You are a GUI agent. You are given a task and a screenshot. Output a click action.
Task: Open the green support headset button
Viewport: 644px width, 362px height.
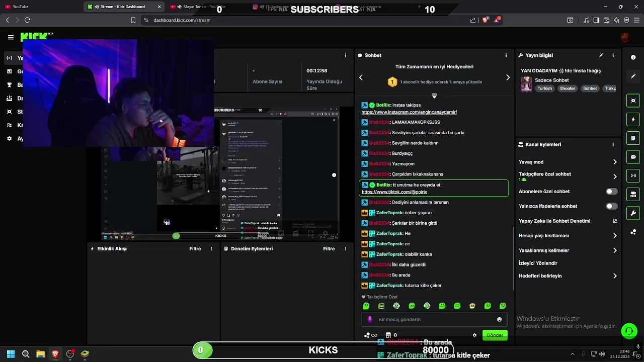pyautogui.click(x=629, y=331)
